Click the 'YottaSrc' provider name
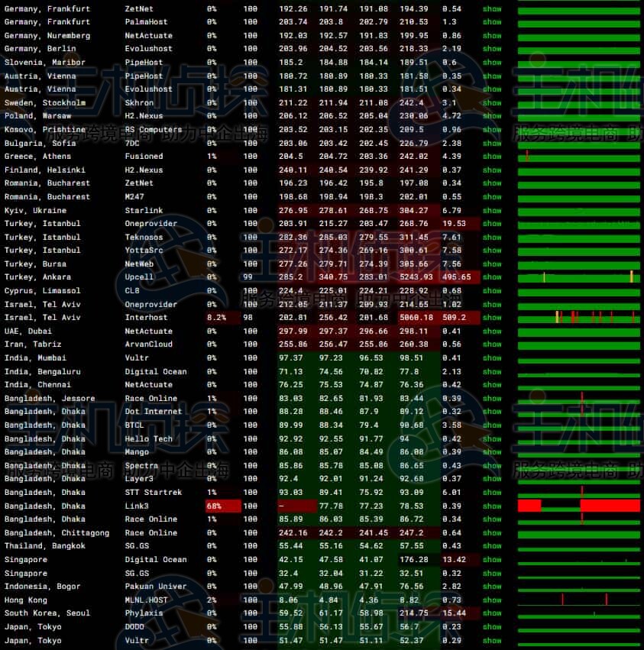The width and height of the screenshot is (644, 650). [x=144, y=251]
